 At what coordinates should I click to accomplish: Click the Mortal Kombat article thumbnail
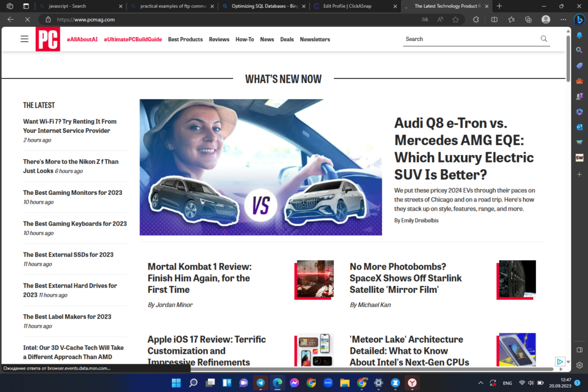(x=314, y=279)
